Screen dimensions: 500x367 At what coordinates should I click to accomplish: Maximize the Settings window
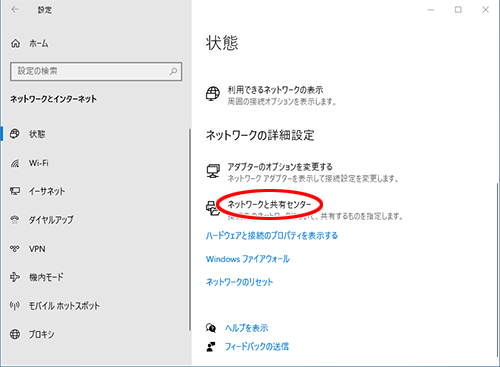[x=458, y=10]
